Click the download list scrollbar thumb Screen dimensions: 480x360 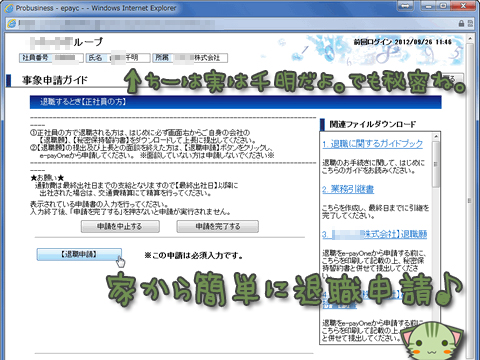coord(435,164)
